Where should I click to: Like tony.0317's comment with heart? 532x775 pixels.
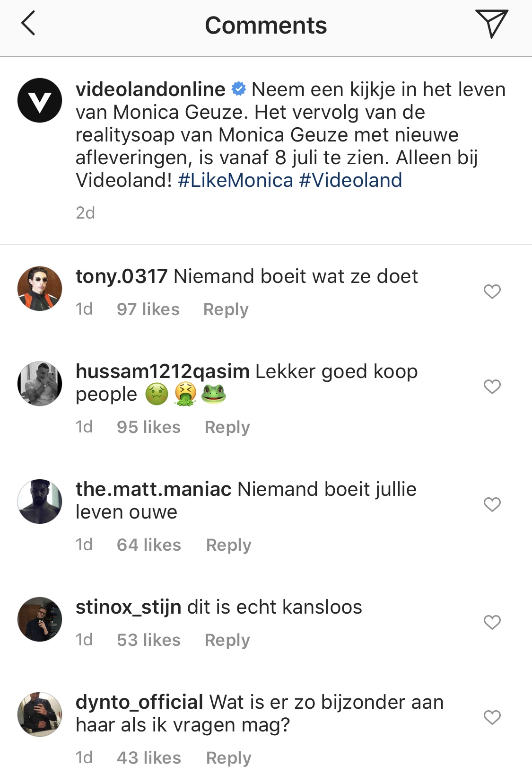click(x=492, y=291)
